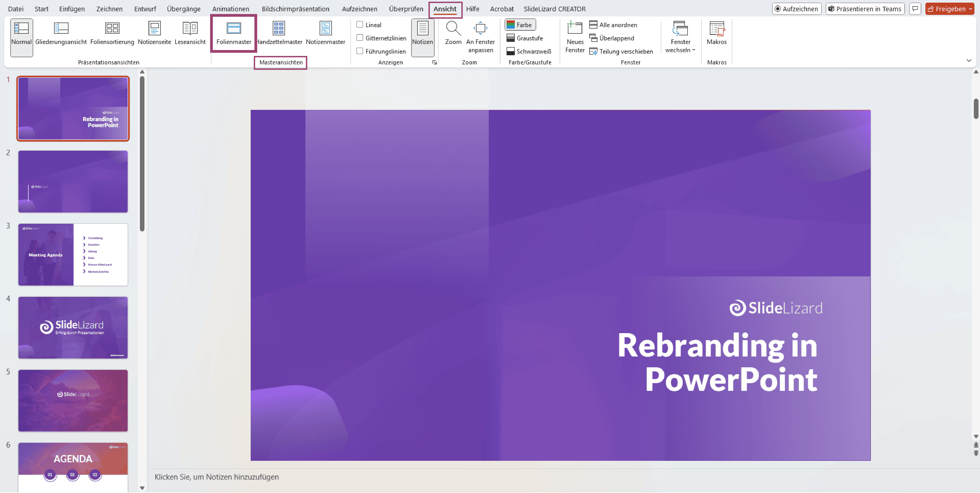Select slide 2 thumbnail
Viewport: 980px width, 493px height.
click(73, 181)
